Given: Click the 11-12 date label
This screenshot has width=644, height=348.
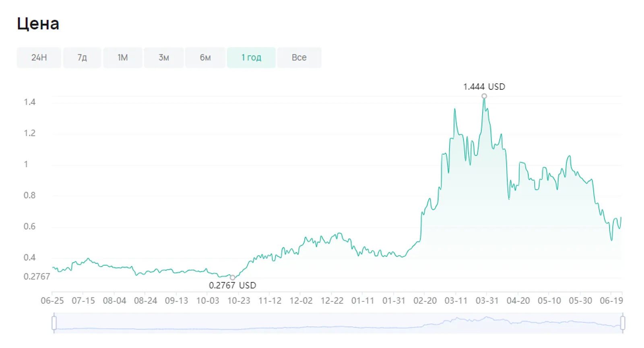Looking at the screenshot, I should 270,301.
